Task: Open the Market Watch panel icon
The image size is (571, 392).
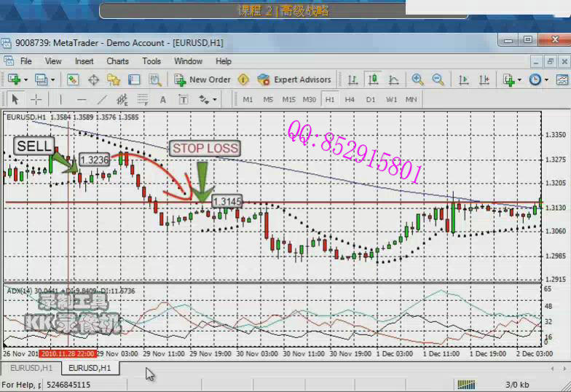Action: pyautogui.click(x=73, y=79)
